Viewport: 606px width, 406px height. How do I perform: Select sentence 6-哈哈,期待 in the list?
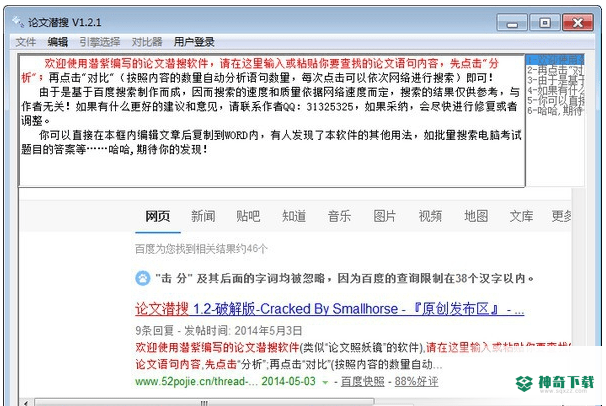click(555, 111)
